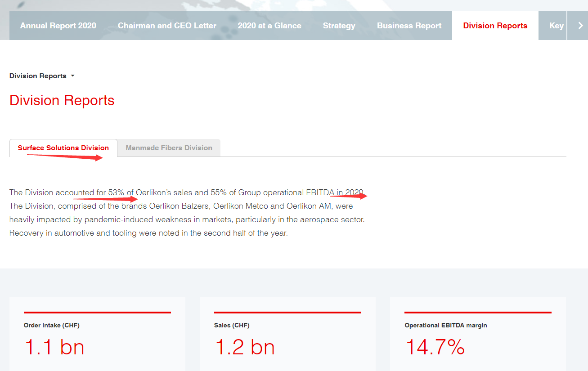Click the caret beside the Division Reports breadcrumb
The width and height of the screenshot is (588, 371).
72,76
